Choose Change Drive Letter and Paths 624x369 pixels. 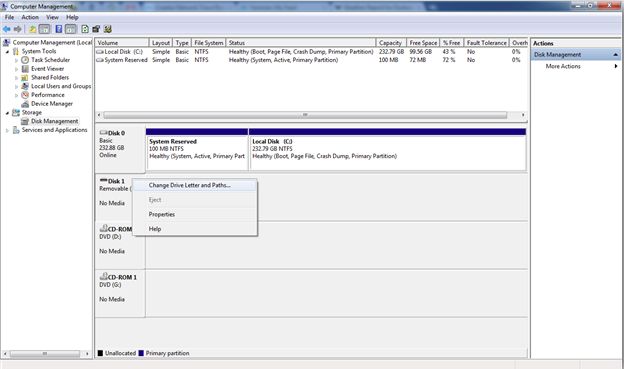pos(195,185)
